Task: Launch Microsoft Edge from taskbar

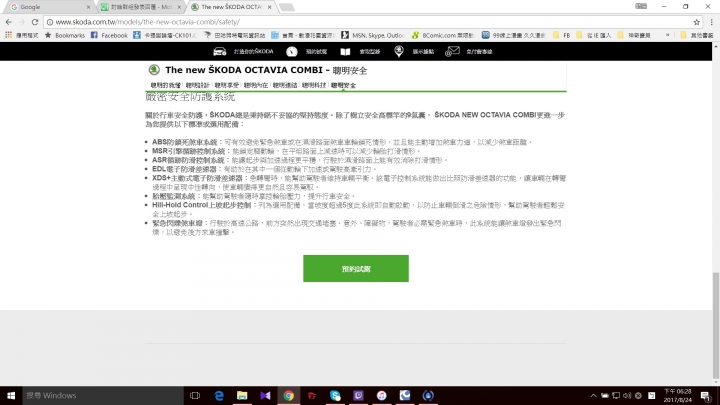Action: tap(219, 395)
